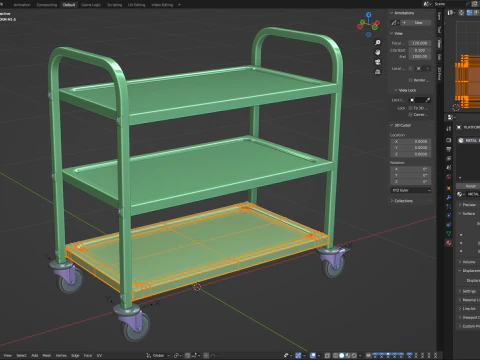Click the Focal Length value field
Image resolution: width=480 pixels, height=360 pixels.
420,43
